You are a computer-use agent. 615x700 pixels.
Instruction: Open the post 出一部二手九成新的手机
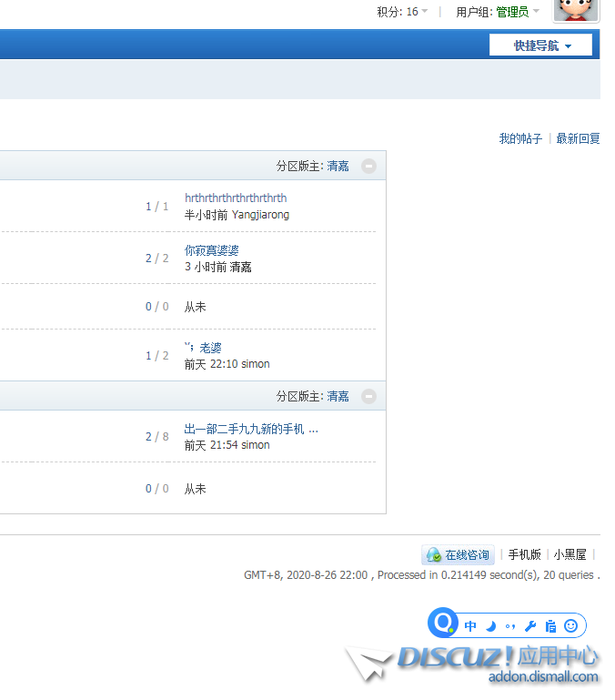251,429
